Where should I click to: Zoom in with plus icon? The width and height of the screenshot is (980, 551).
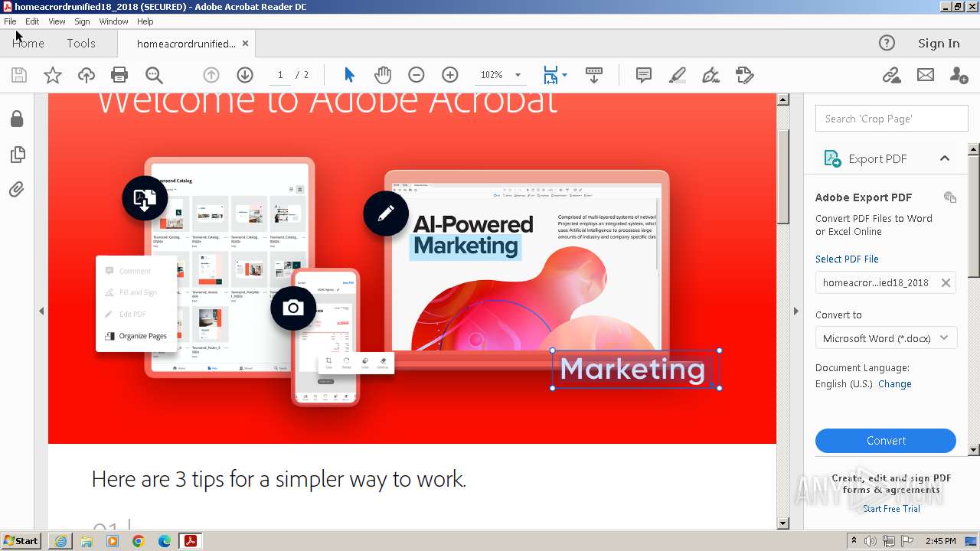tap(450, 75)
